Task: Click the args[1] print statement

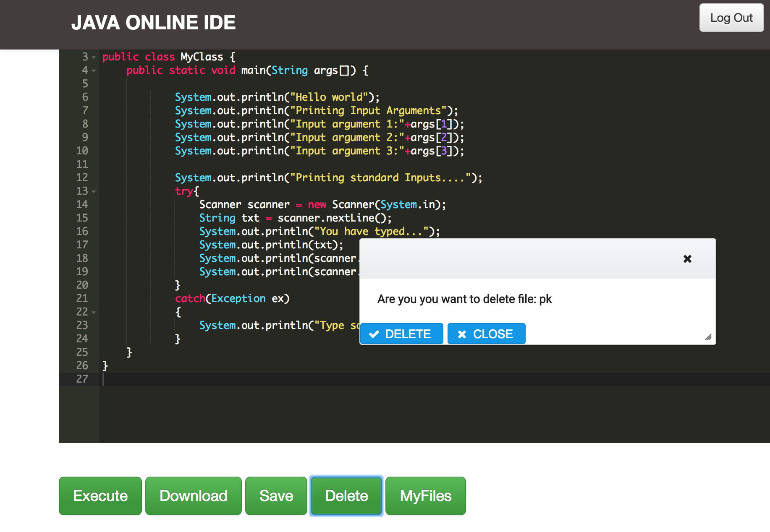Action: pos(320,124)
